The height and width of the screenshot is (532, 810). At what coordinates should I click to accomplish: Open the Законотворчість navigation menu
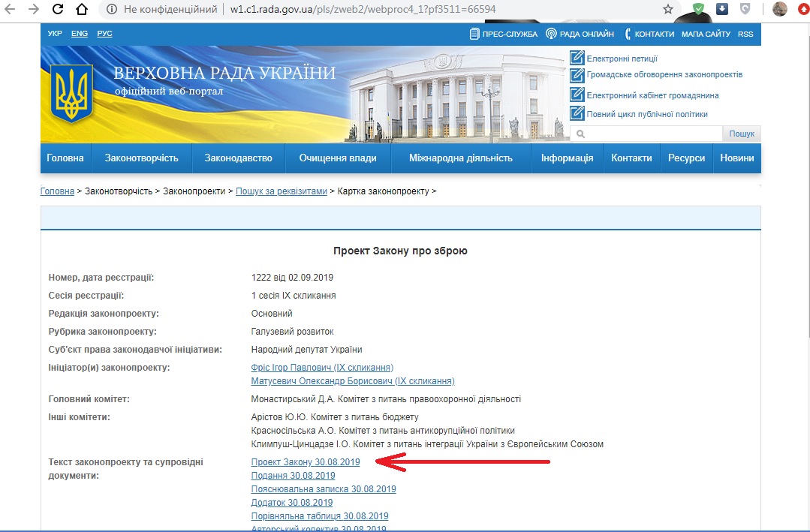point(142,158)
